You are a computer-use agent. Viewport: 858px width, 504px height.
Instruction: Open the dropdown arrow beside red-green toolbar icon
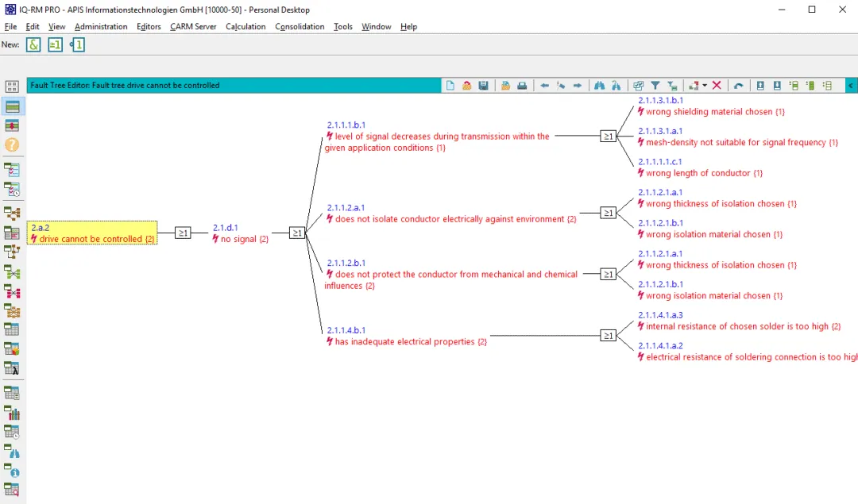click(704, 85)
